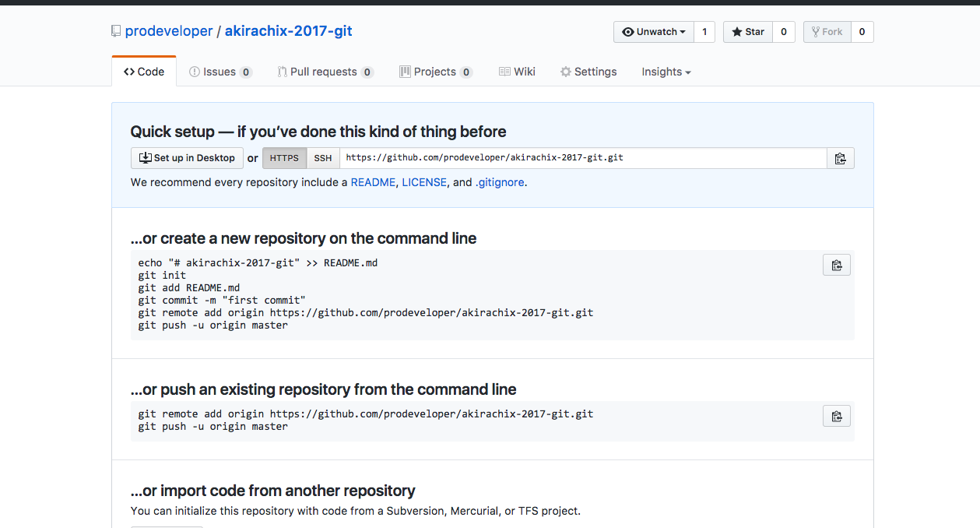Viewport: 980px width, 528px height.
Task: Switch to the Projects tab
Action: tap(435, 72)
